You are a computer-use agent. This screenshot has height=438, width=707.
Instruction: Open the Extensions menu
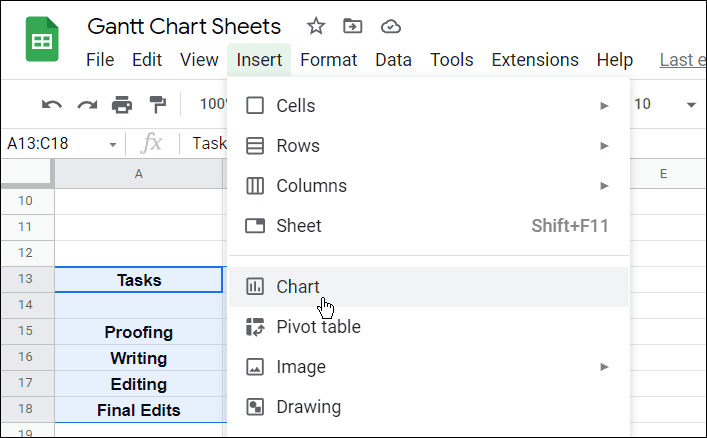(535, 60)
